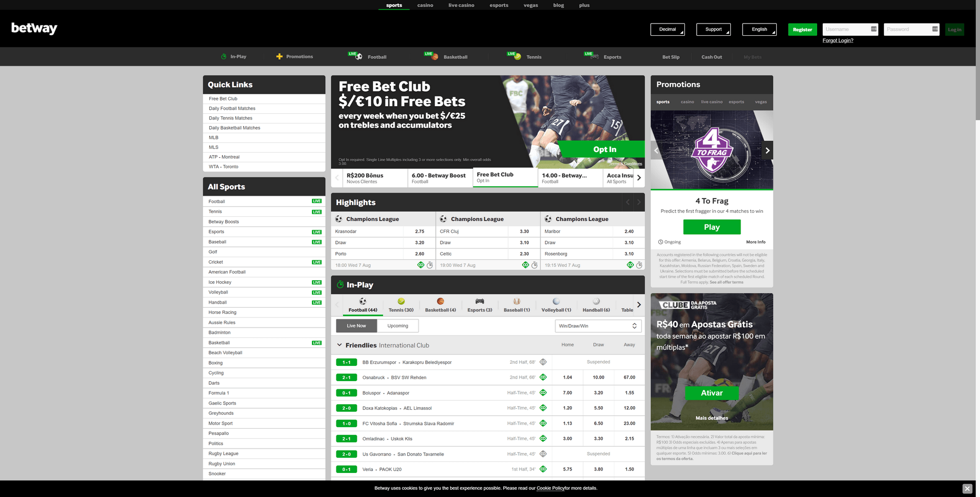Viewport: 980px width, 497px height.
Task: Switch to Upcoming matches
Action: click(398, 326)
